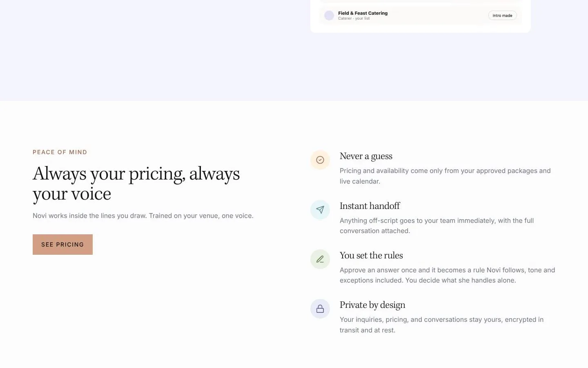
Task: Click the SEE PRICING button
Action: coord(62,245)
